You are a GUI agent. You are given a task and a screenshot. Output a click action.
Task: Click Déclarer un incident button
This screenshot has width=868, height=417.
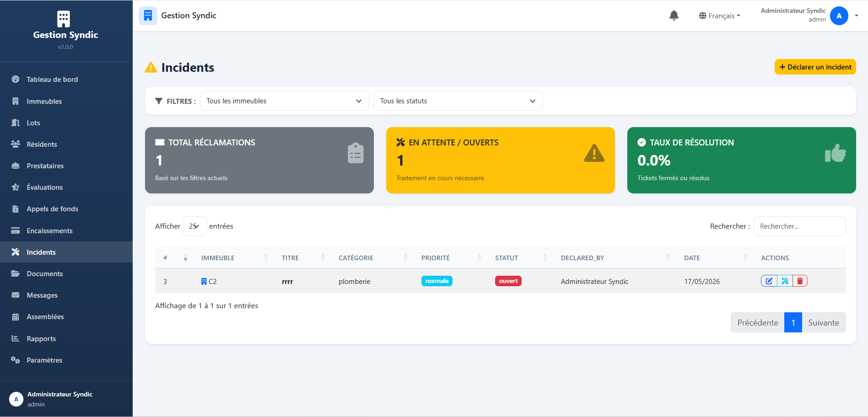(815, 67)
